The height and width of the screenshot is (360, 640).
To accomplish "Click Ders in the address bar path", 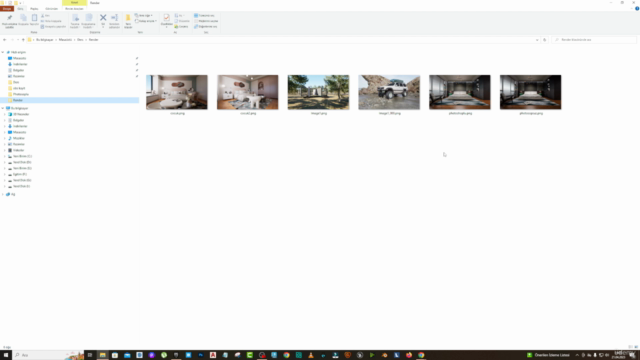I will (x=80, y=40).
